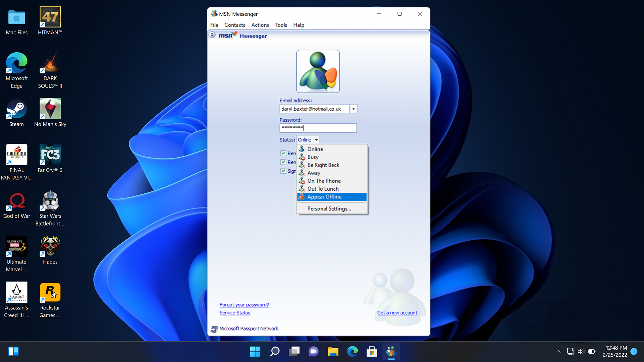
Task: Click 'Forgot your password?' link
Action: coord(244,305)
